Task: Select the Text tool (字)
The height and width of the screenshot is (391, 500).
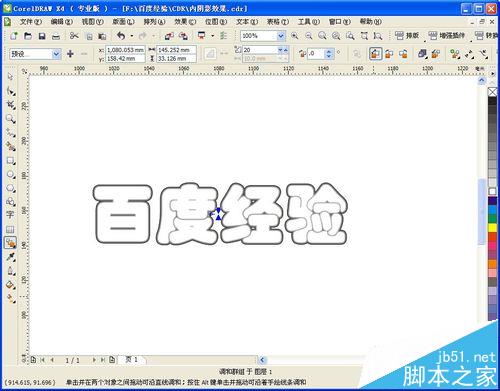Action: pyautogui.click(x=10, y=215)
